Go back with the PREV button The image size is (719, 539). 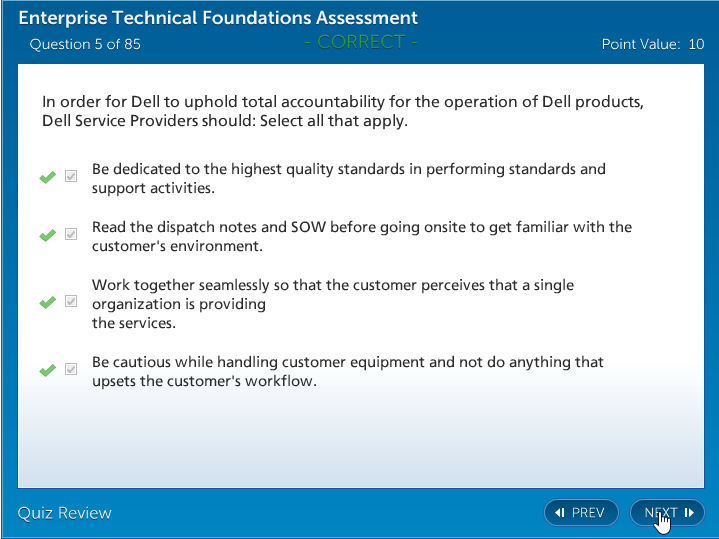(x=580, y=513)
